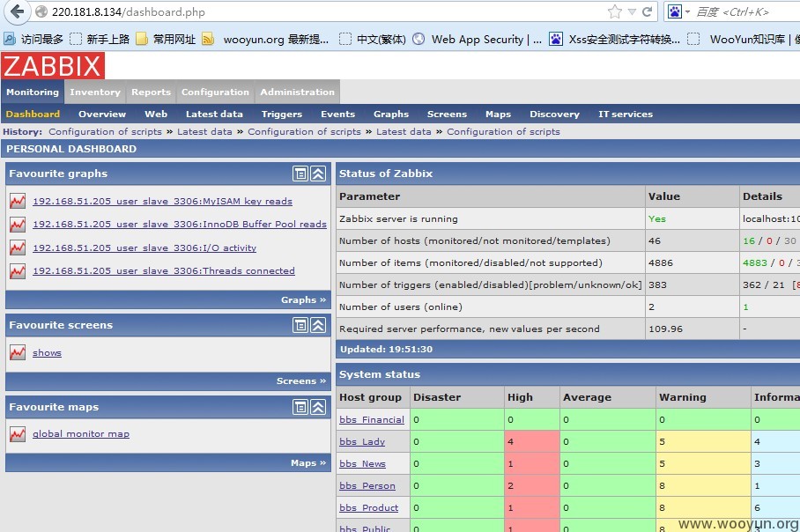
Task: Click graph icon beside InnoDB Buffer Pool reads
Action: pos(18,224)
